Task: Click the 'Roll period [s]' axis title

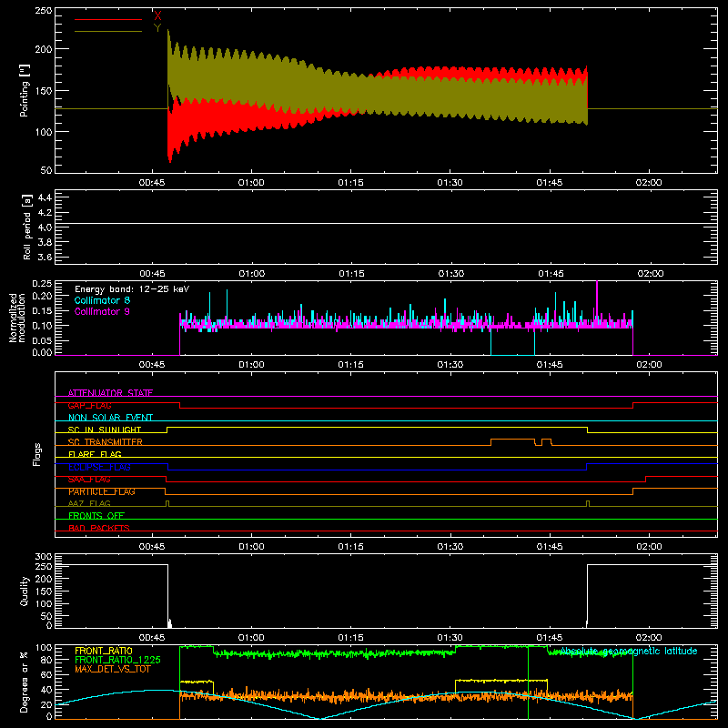Action: 27,227
